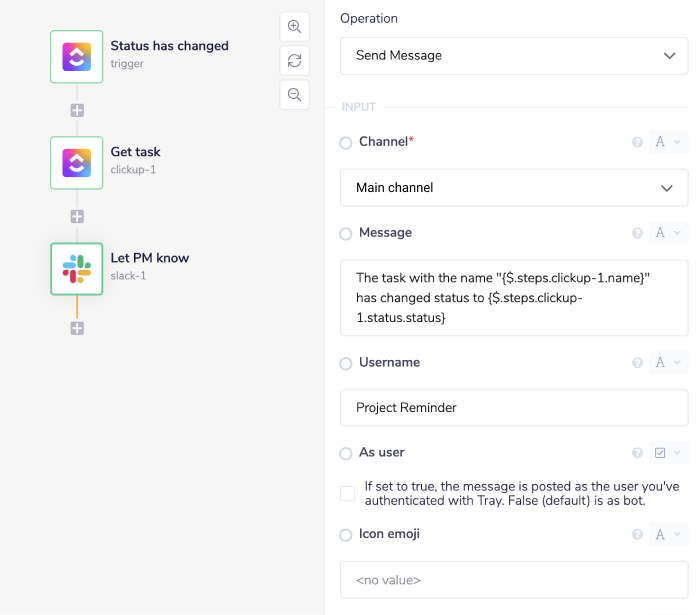Add step below the Slack step
The height and width of the screenshot is (615, 700).
pyautogui.click(x=77, y=328)
